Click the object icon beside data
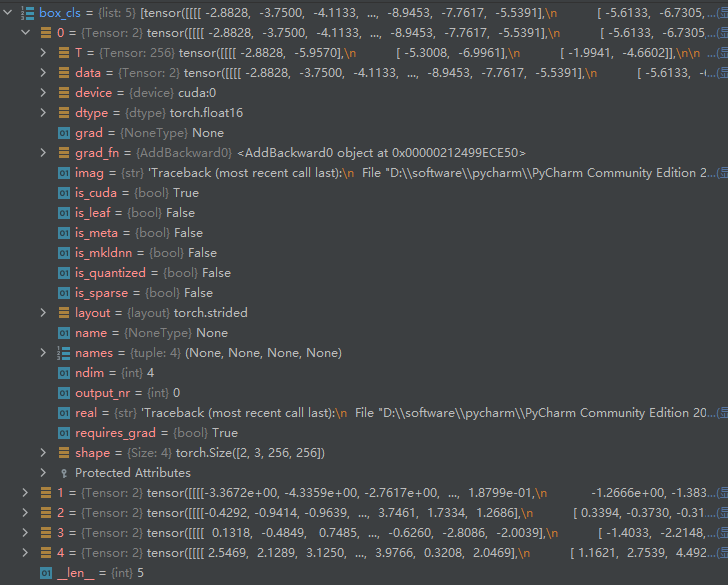 [x=64, y=72]
